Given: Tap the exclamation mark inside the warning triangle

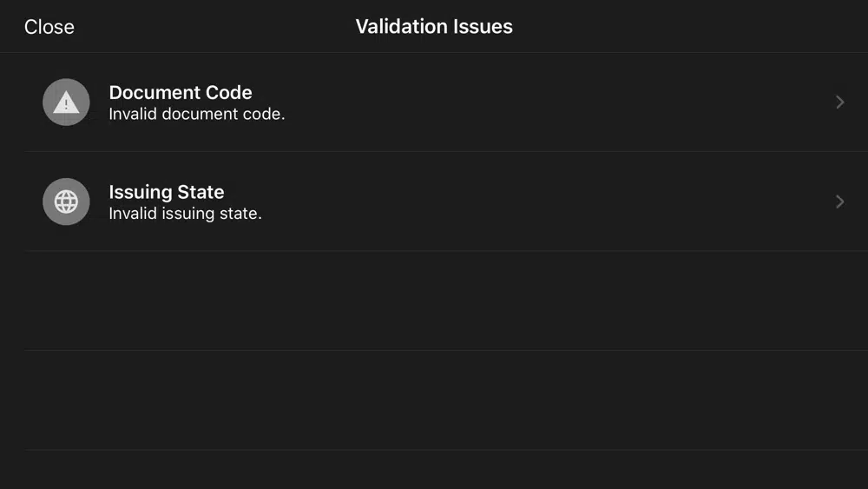Looking at the screenshot, I should click(66, 104).
